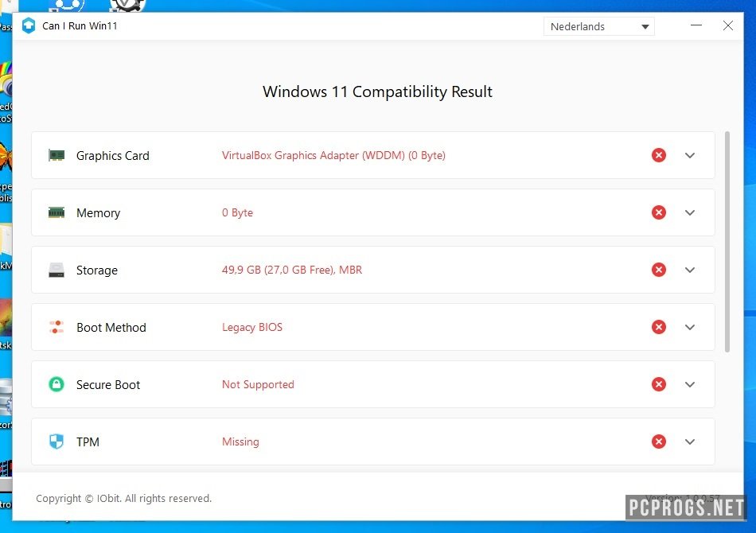Expand the Boot Method details chevron
Screen dimensions: 756x533
coord(690,327)
